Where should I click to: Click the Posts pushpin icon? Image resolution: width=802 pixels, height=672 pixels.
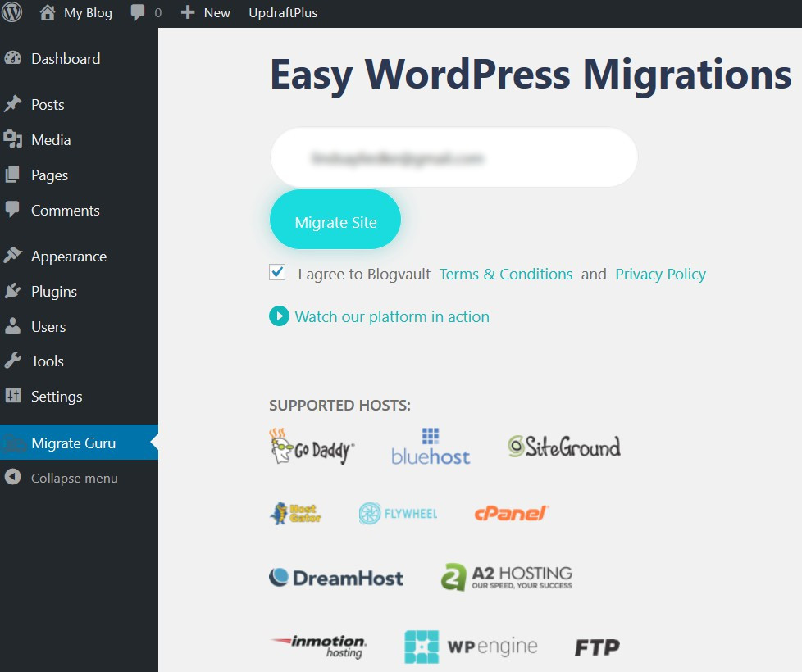13,104
